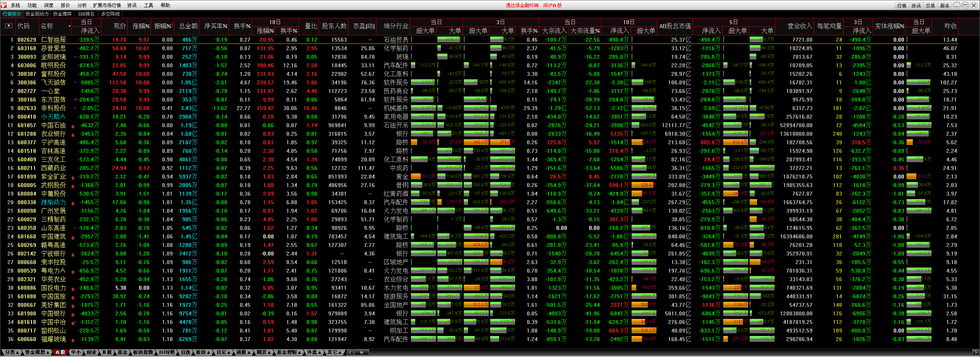The image size is (980, 357).
Task: Select the 自选 bottom tab
Action: tap(186, 352)
